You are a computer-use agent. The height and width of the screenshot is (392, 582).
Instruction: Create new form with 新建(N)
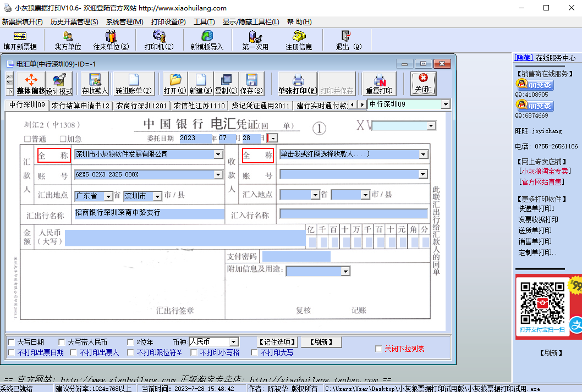coord(201,84)
